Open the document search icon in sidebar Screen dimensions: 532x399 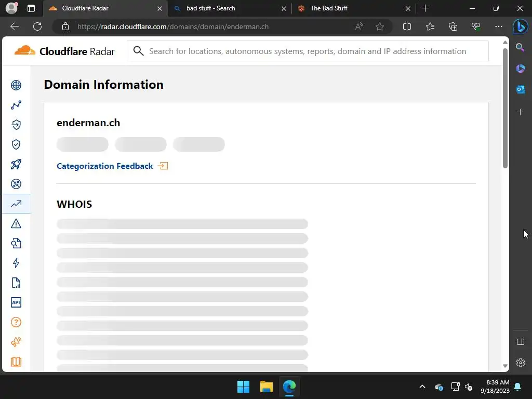(x=16, y=243)
